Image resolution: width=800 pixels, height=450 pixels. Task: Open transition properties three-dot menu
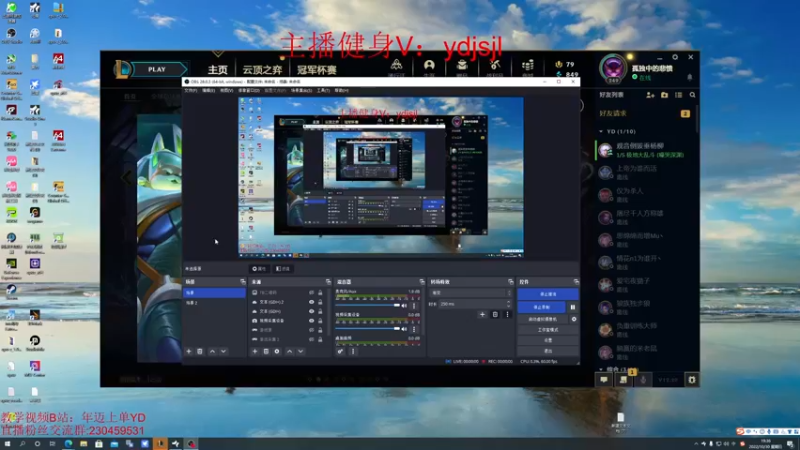[x=507, y=315]
